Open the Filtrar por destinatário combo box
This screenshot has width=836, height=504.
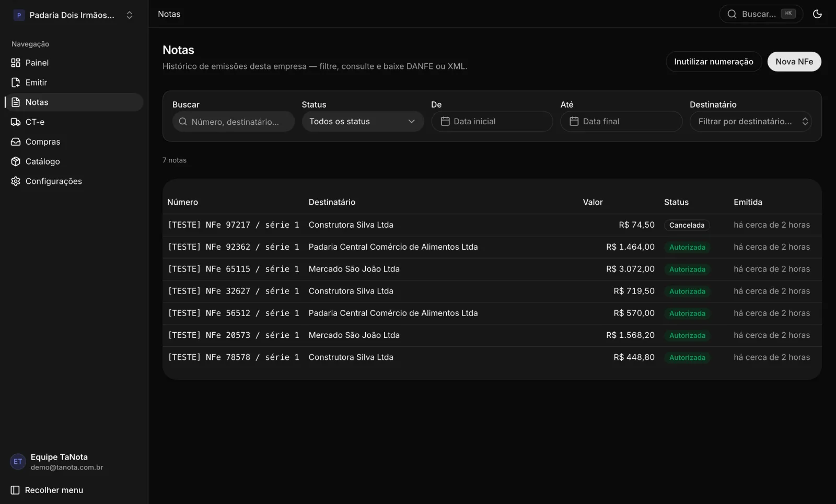751,121
